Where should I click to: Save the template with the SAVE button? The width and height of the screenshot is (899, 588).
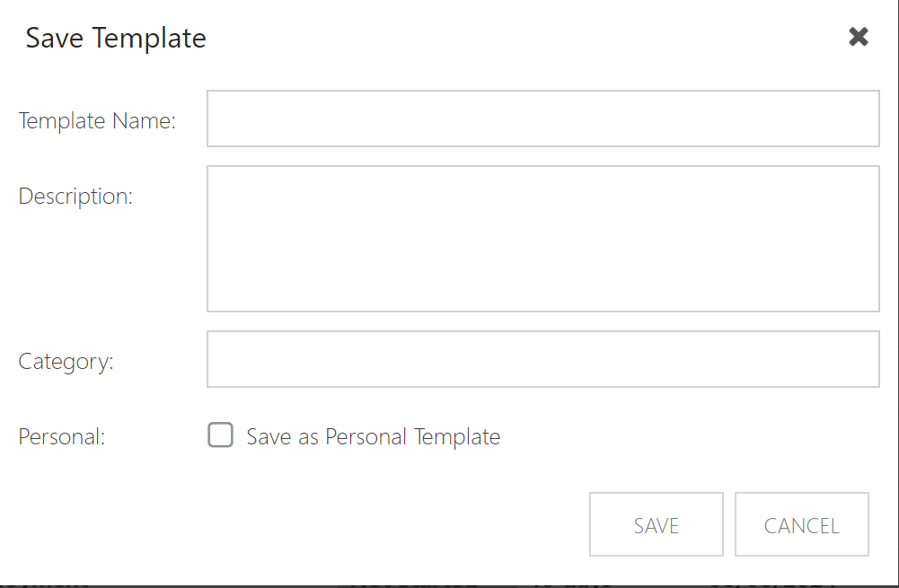tap(656, 524)
